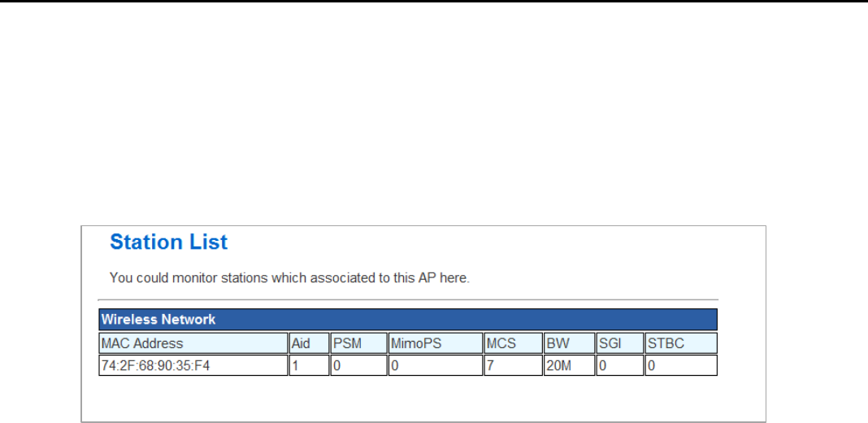Click the SGI column header
Screen dimensions: 868x423
[618, 343]
